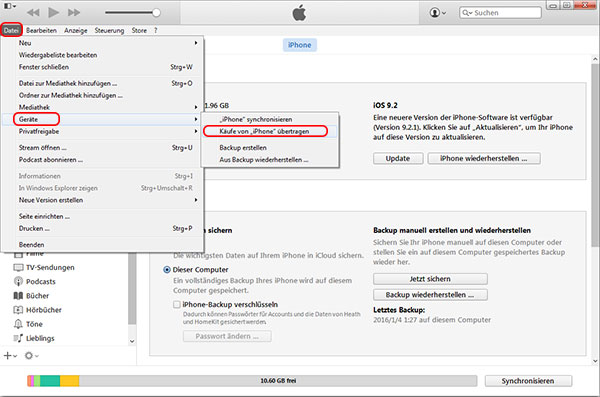600x397 pixels.
Task: Open the window control icon at top-left
Action: coord(10,6)
